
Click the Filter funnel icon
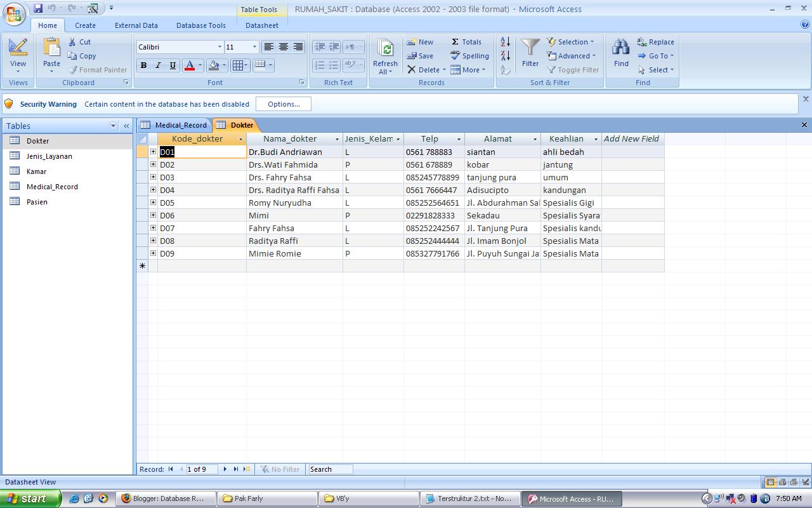530,48
